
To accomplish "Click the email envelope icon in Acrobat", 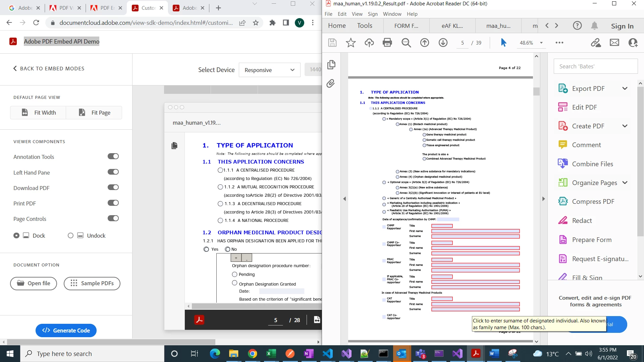I will 614,43.
